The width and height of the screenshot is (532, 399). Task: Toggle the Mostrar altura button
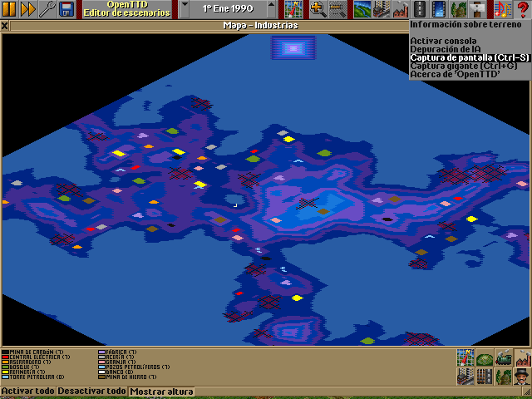pyautogui.click(x=161, y=391)
